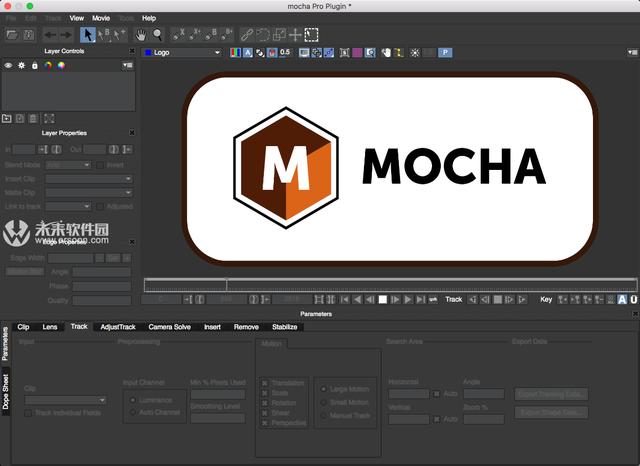Toggle the layer lock icon

pyautogui.click(x=35, y=65)
